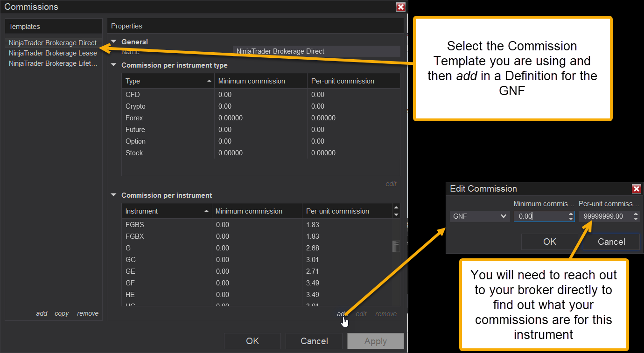Click Stock per-unit commission 0.00000
Viewport: 644px width, 353px height.
(323, 153)
